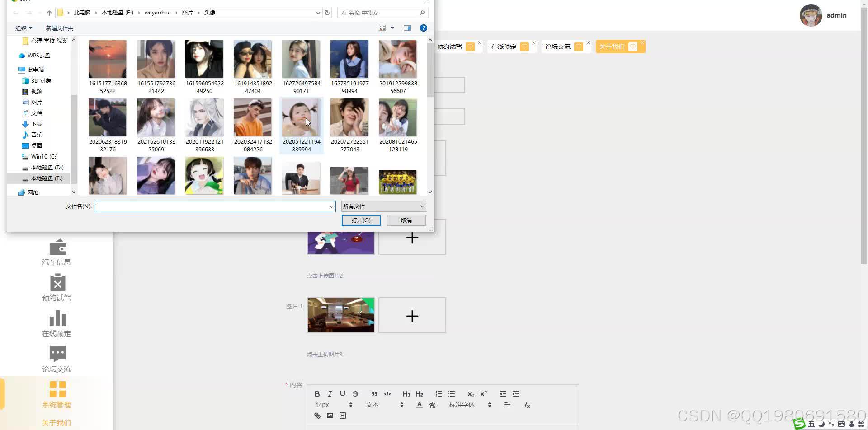This screenshot has height=430, width=868.
Task: Select sunset image 16151771636852522
Action: pyautogui.click(x=108, y=67)
